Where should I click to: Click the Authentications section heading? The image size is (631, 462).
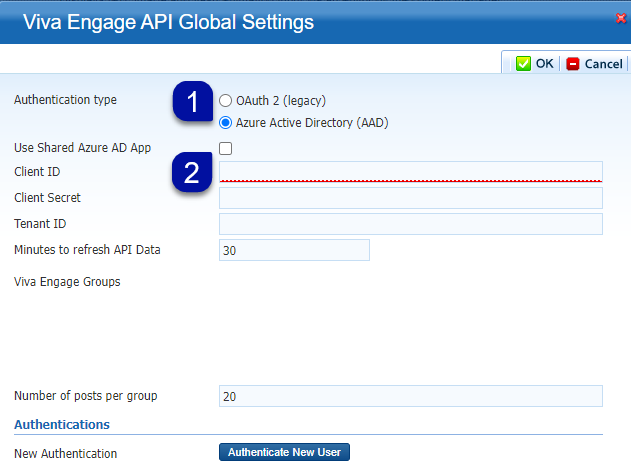(62, 425)
